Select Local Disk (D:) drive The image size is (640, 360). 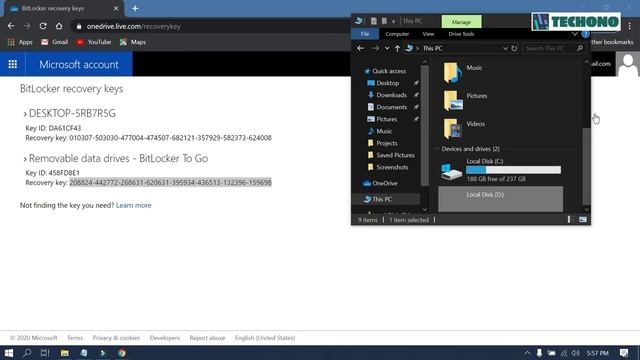[x=501, y=199]
